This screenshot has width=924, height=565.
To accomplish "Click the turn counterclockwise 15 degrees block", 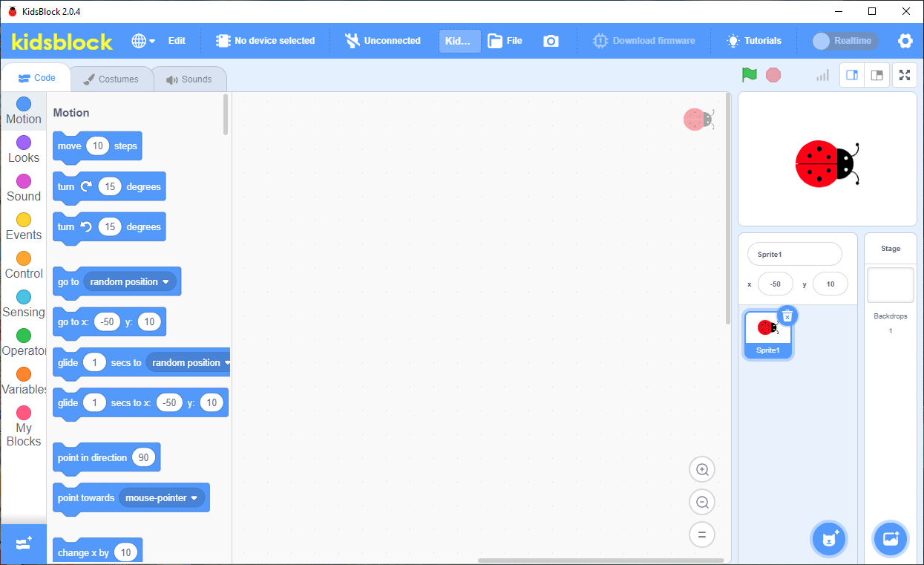I will 109,227.
